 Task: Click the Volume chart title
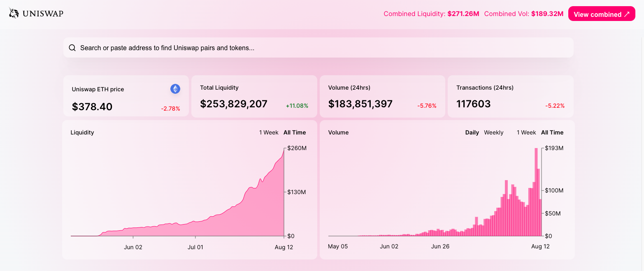click(x=339, y=132)
